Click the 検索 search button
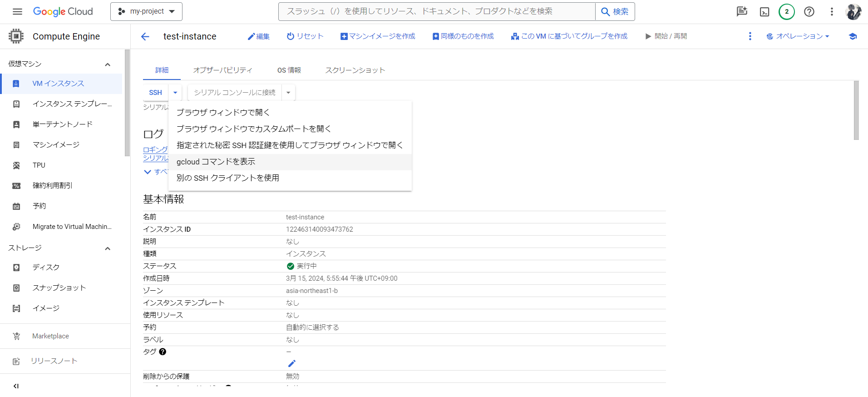 click(x=615, y=11)
